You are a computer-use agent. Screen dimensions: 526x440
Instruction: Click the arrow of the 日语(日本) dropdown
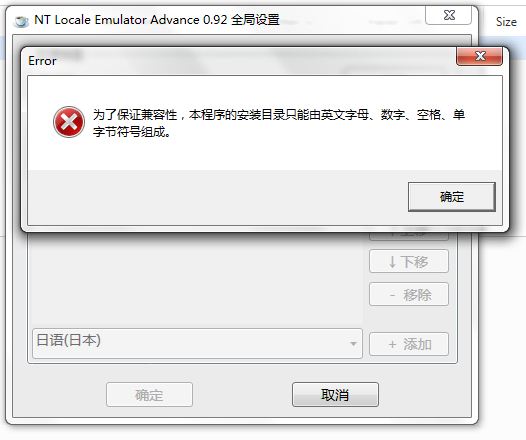[353, 344]
